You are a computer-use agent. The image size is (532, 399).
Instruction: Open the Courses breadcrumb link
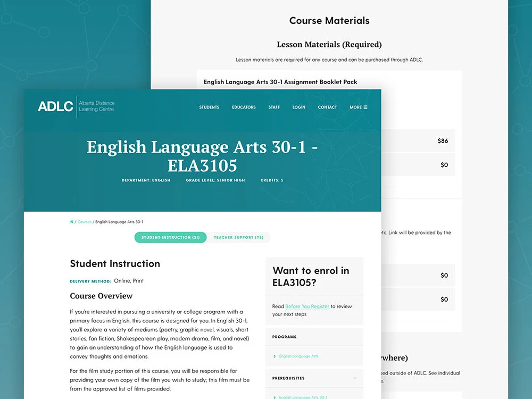pyautogui.click(x=85, y=222)
